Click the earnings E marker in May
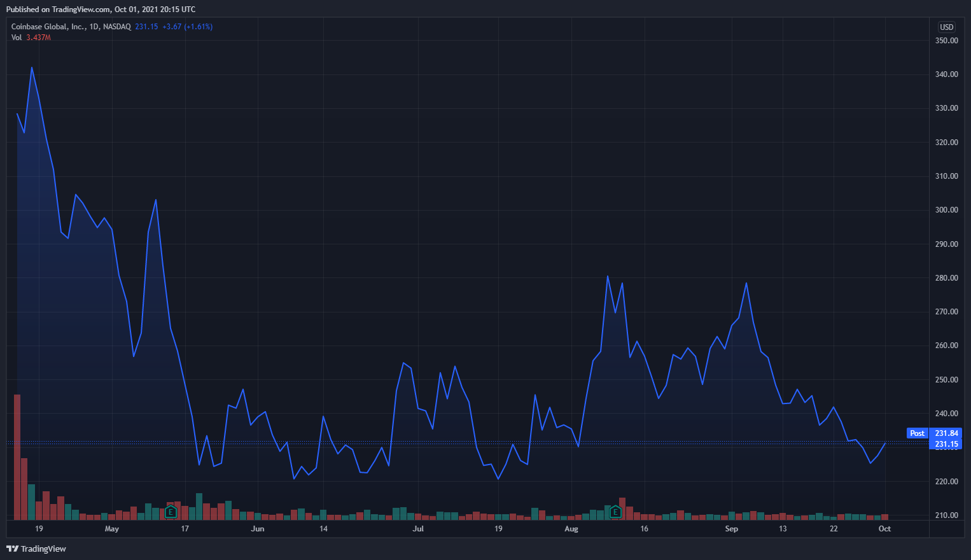 [171, 512]
